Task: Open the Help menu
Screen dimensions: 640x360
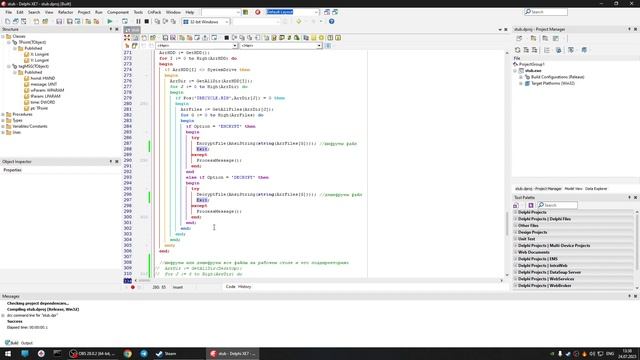Action: [190, 12]
